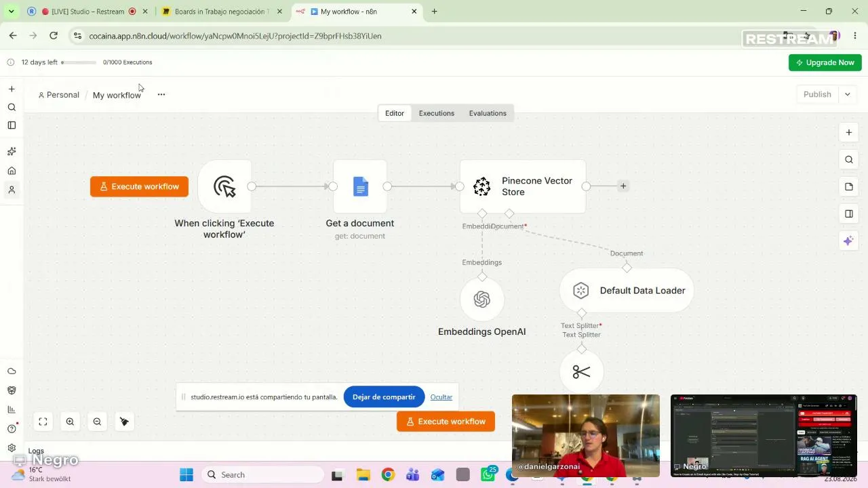The image size is (868, 488).
Task: Click Execute workflow beside the trigger node
Action: pyautogui.click(x=139, y=186)
